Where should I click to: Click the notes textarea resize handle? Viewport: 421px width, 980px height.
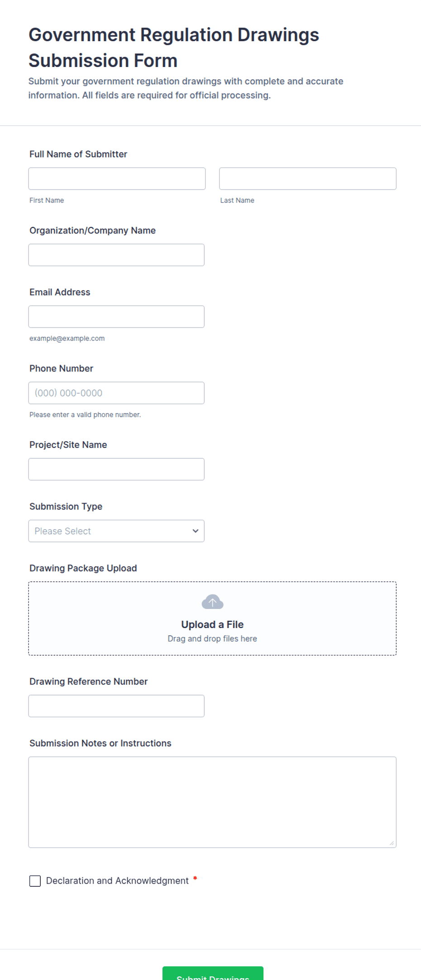pos(392,843)
